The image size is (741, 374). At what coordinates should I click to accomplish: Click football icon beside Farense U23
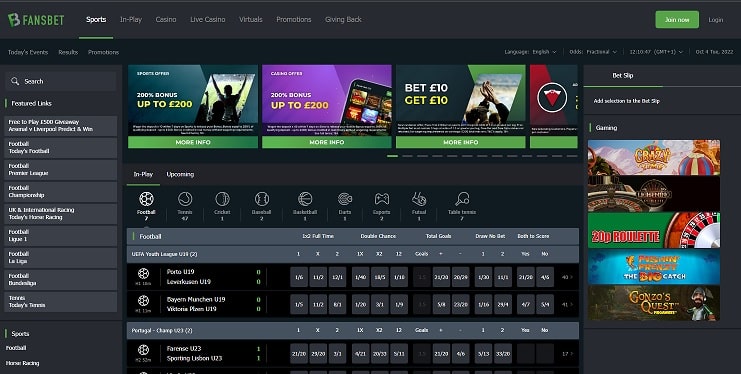point(143,350)
